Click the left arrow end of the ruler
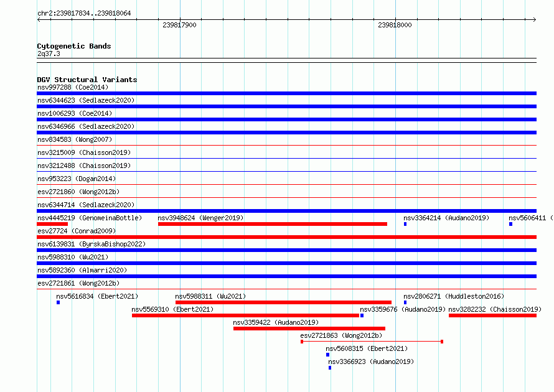The width and height of the screenshot is (554, 392). tap(39, 19)
